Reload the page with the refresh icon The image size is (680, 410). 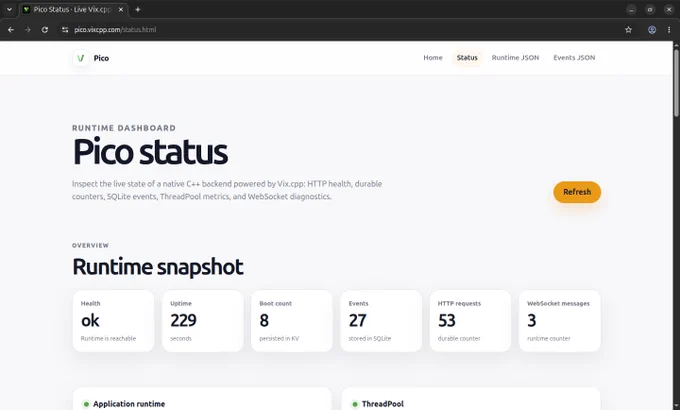coord(45,30)
